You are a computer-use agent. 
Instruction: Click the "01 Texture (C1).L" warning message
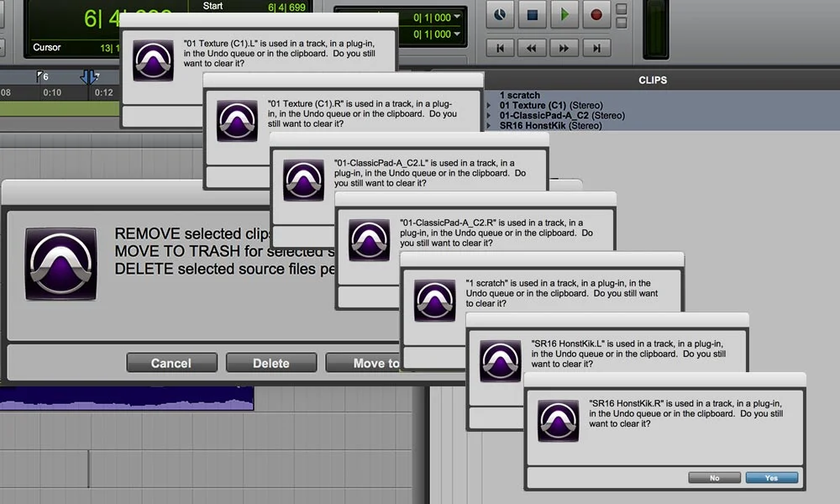(279, 53)
